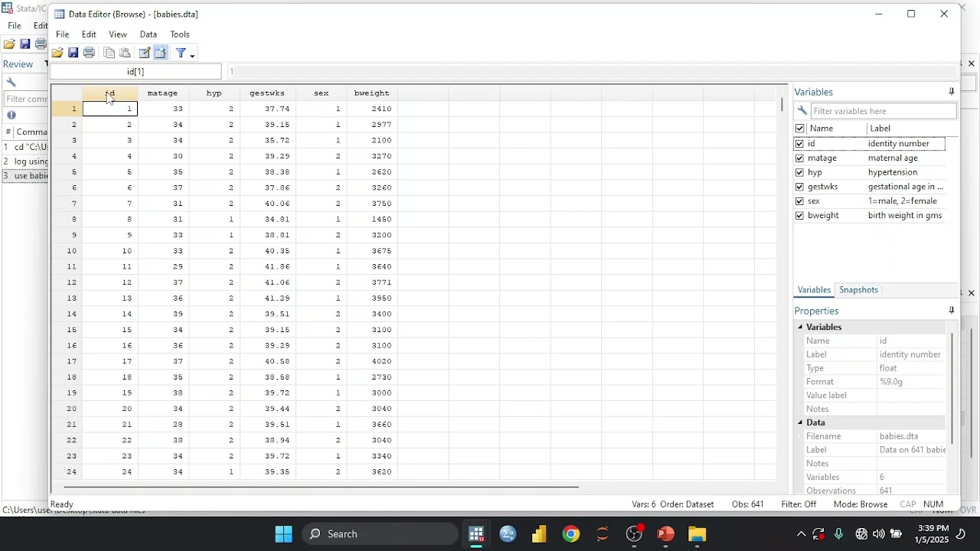Click the gestwks column header
The width and height of the screenshot is (980, 551).
click(267, 93)
